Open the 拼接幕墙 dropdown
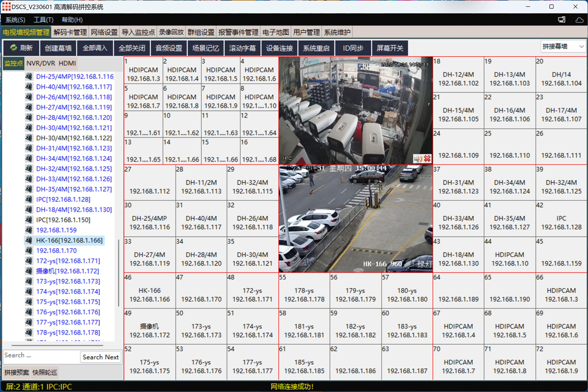This screenshot has width=588, height=392. [563, 47]
